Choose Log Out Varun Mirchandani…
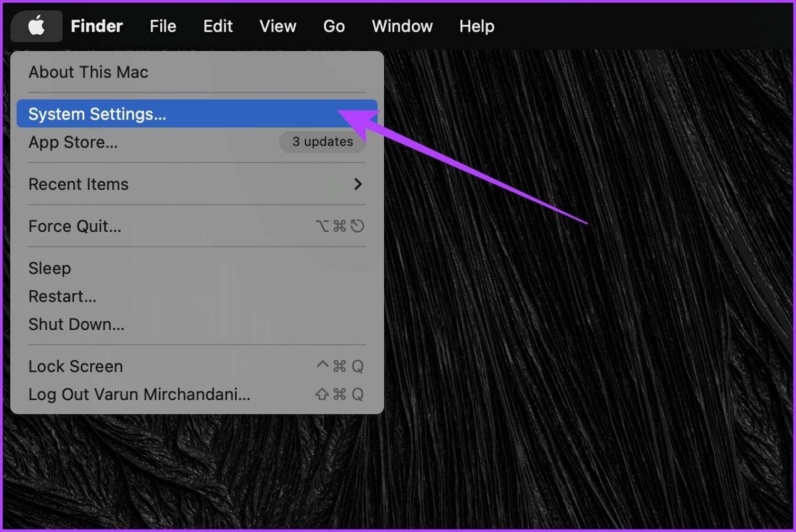Viewport: 796px width, 532px height. [197, 394]
